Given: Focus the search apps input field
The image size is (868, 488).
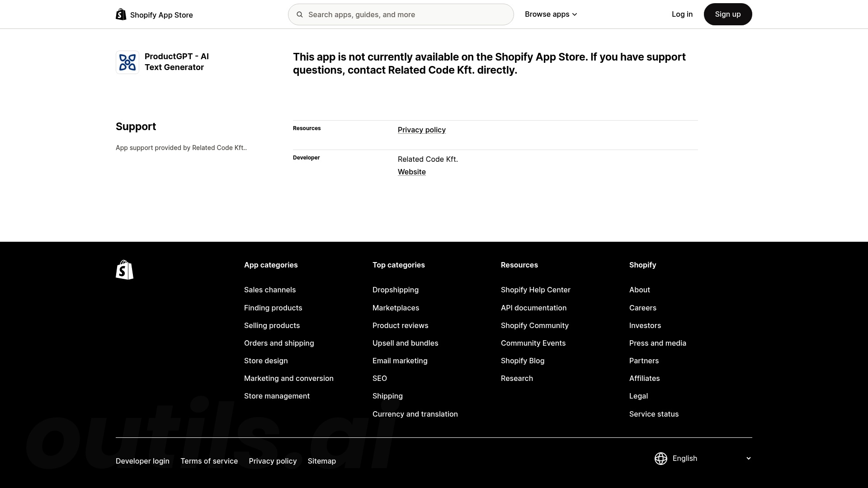Looking at the screenshot, I should [x=401, y=14].
